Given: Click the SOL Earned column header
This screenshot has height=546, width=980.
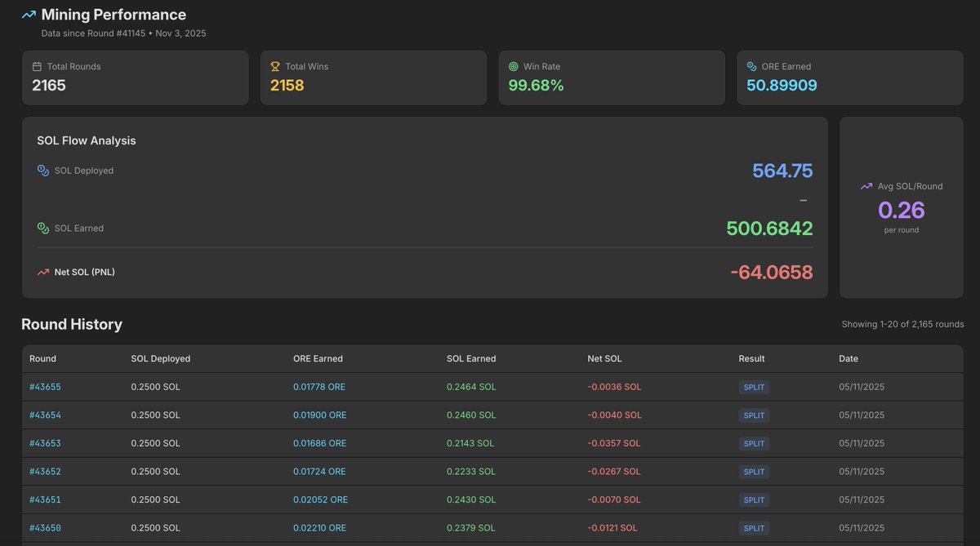Looking at the screenshot, I should (471, 358).
